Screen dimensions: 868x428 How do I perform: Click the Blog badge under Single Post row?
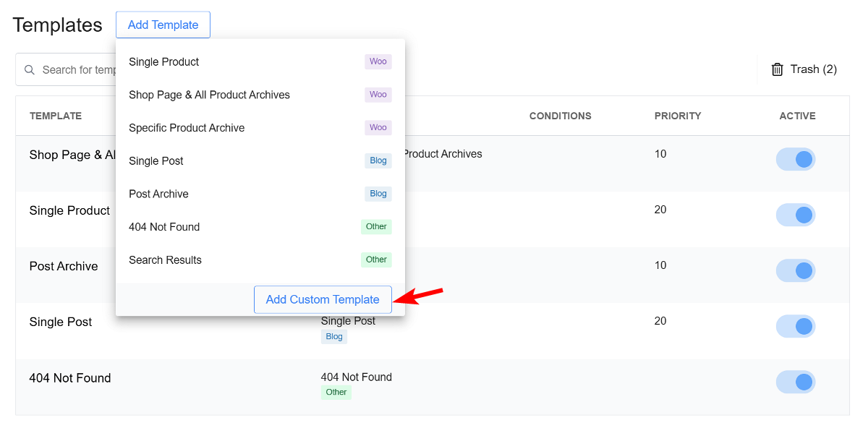point(333,336)
